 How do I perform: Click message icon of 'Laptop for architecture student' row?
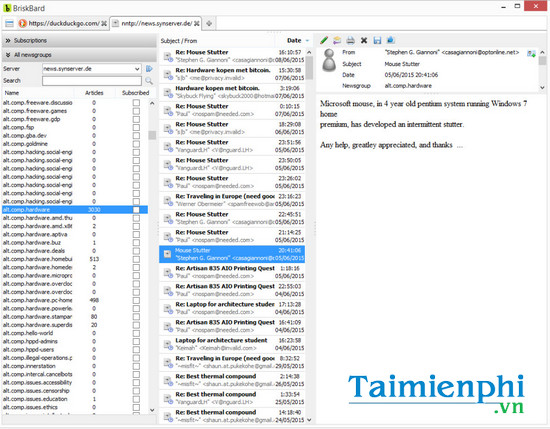[x=168, y=344]
